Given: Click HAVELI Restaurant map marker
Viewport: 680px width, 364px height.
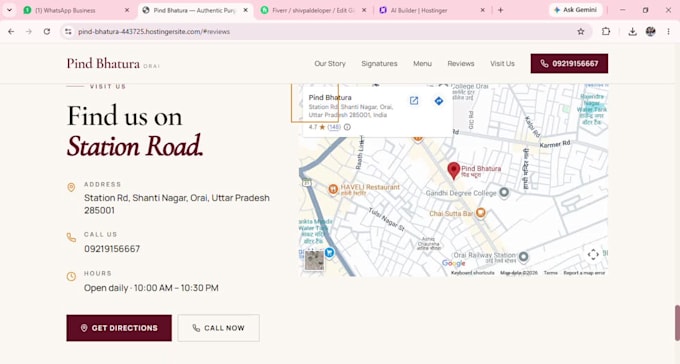Looking at the screenshot, I should click(x=333, y=189).
